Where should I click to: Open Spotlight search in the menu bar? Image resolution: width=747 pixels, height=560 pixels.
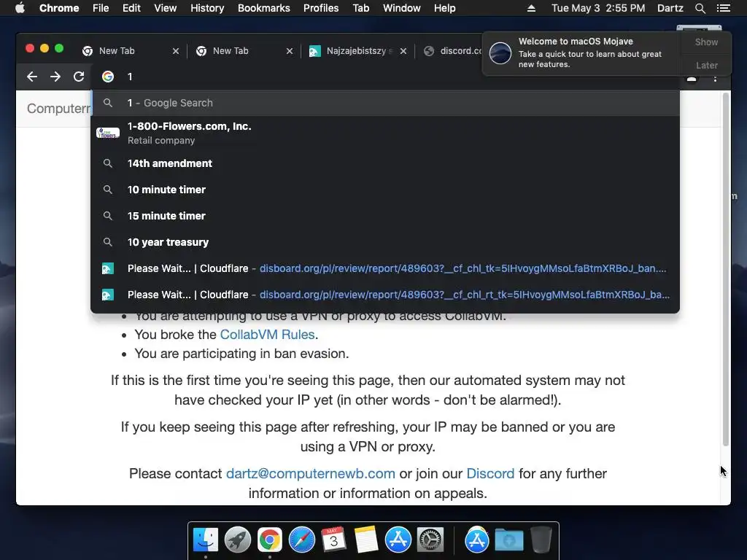700,8
